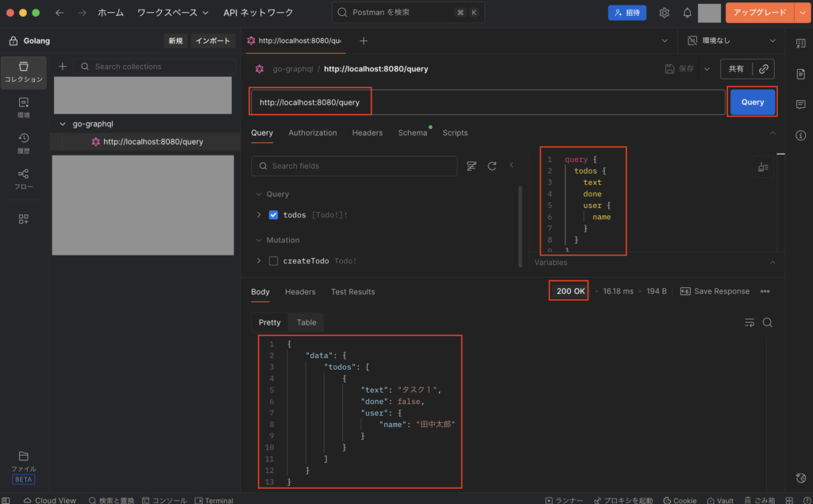Image resolution: width=813 pixels, height=504 pixels.
Task: Open the ワークスペース dropdown menu
Action: click(172, 13)
